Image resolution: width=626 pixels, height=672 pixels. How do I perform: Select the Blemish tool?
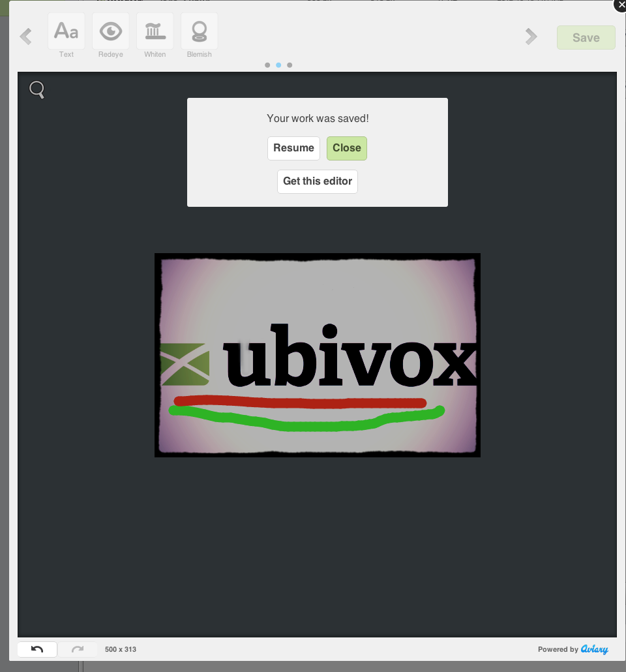[200, 36]
